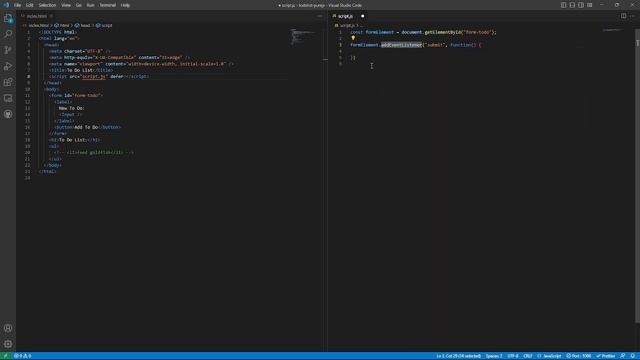
Task: Close the index.html tab
Action: [51, 16]
